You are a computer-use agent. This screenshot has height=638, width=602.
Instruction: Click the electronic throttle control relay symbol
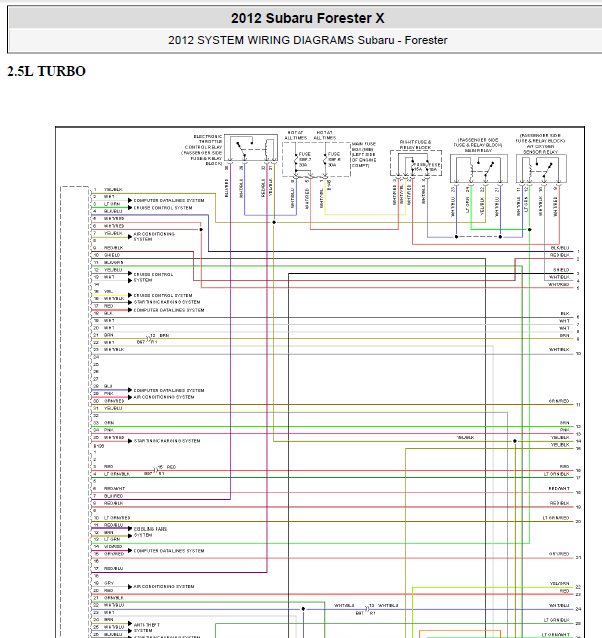pyautogui.click(x=251, y=149)
